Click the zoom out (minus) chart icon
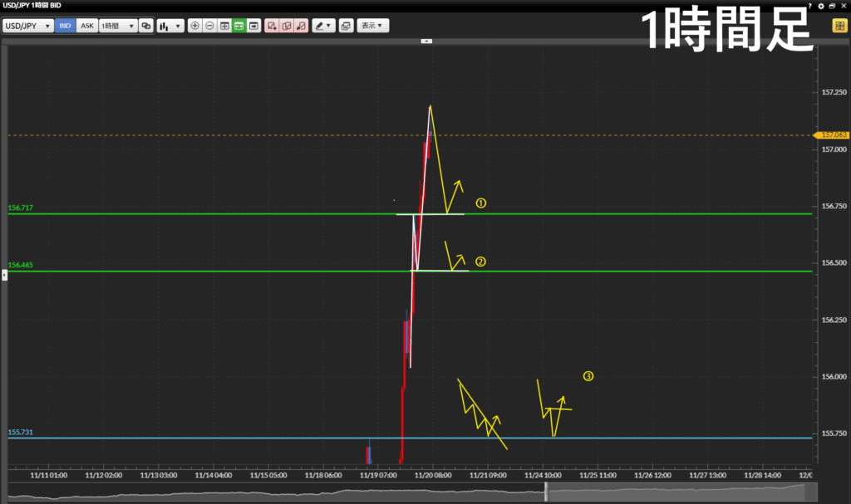 tap(209, 26)
